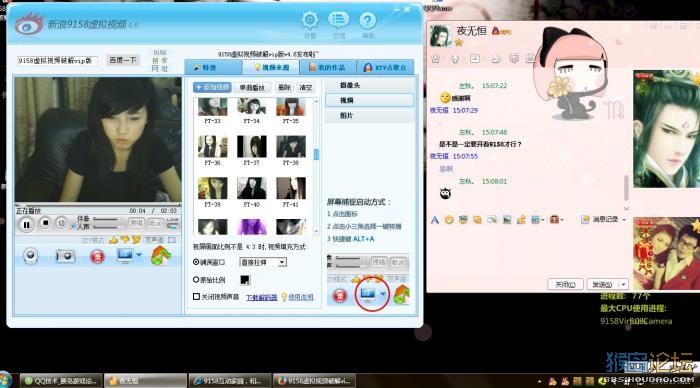The width and height of the screenshot is (700, 388).
Task: Expand the arrow beside the circled monitor icon
Action: [383, 294]
